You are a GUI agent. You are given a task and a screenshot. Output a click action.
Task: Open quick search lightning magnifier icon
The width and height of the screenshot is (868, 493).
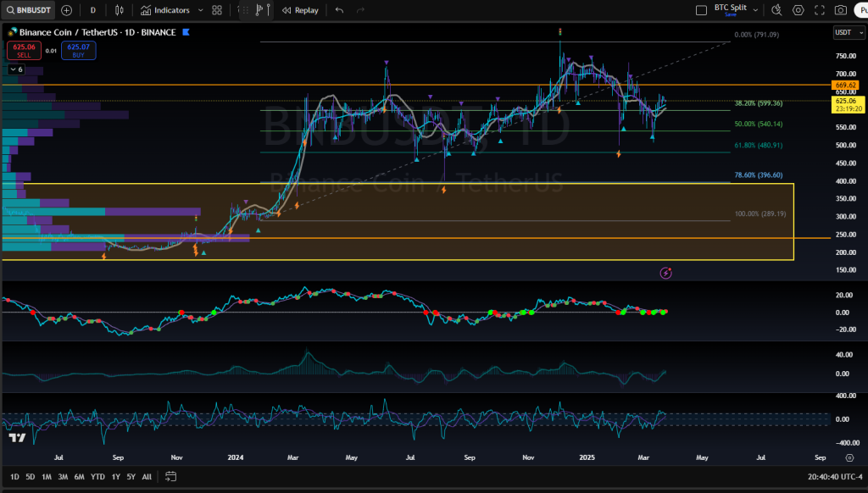click(x=776, y=10)
